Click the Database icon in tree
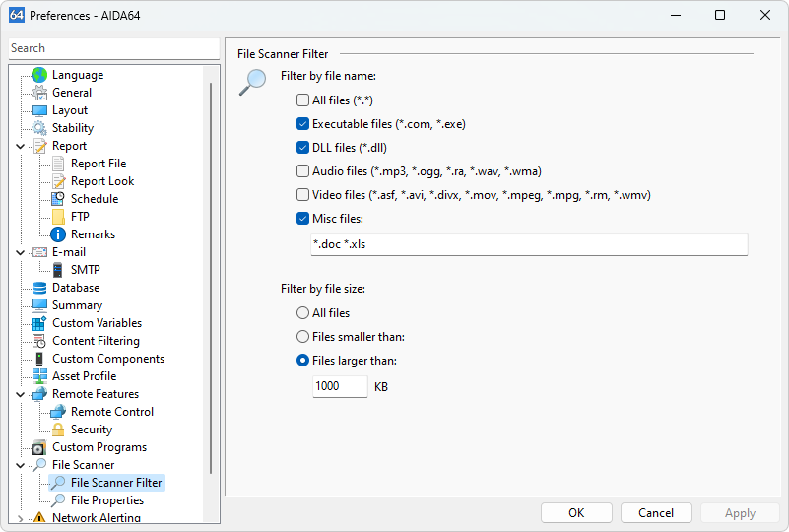The image size is (789, 532). point(39,288)
